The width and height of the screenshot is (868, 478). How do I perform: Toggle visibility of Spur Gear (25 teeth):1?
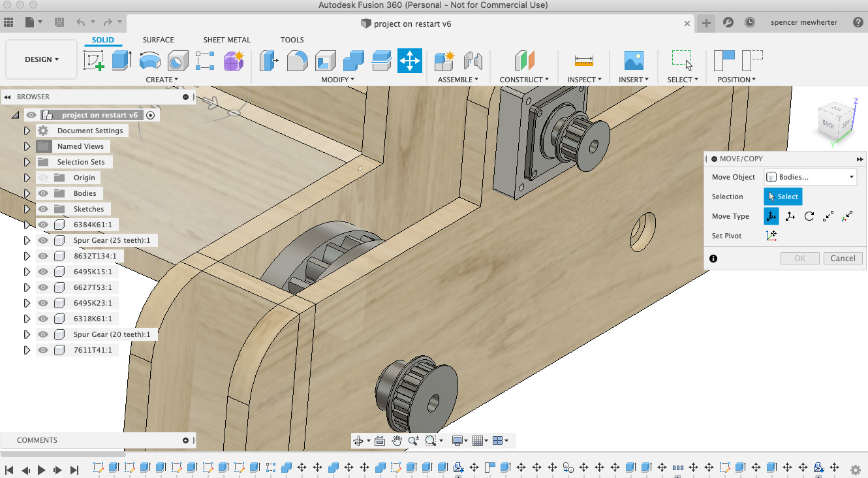[44, 240]
